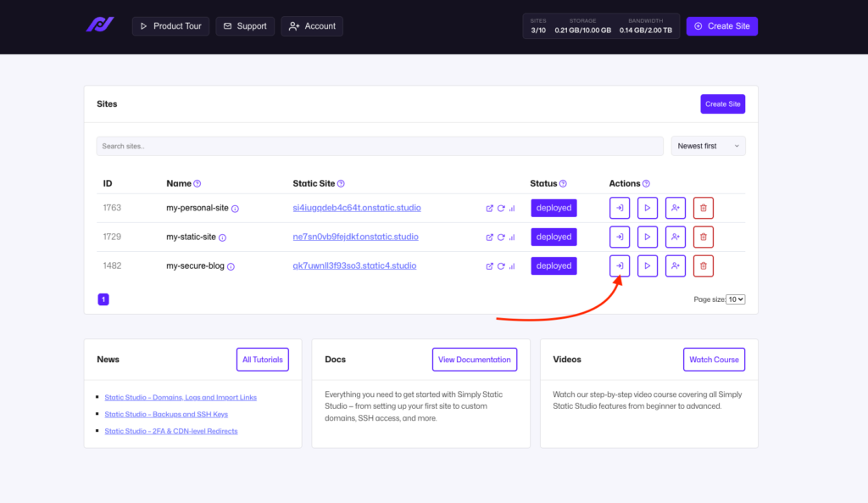868x503 pixels.
Task: Open the Account menu
Action: pyautogui.click(x=312, y=26)
